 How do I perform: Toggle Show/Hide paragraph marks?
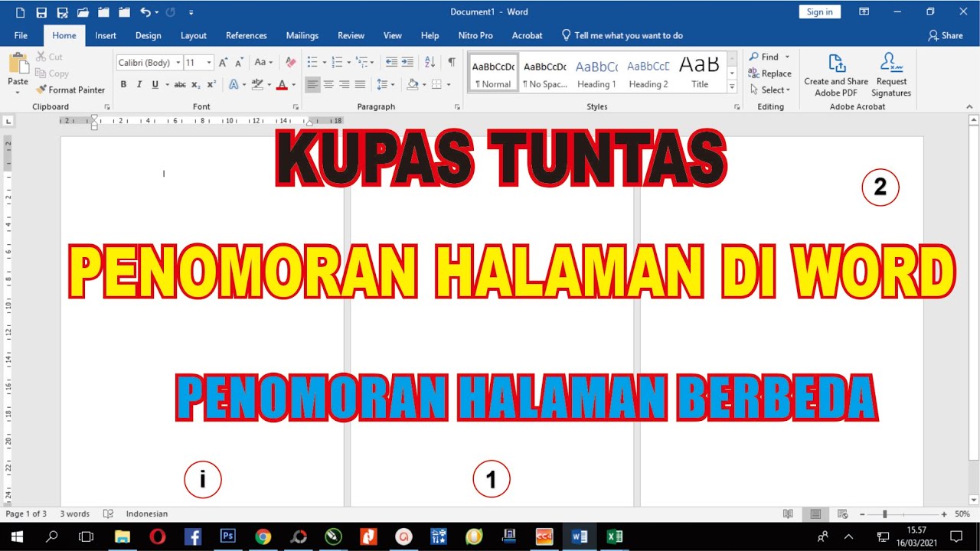(x=452, y=63)
